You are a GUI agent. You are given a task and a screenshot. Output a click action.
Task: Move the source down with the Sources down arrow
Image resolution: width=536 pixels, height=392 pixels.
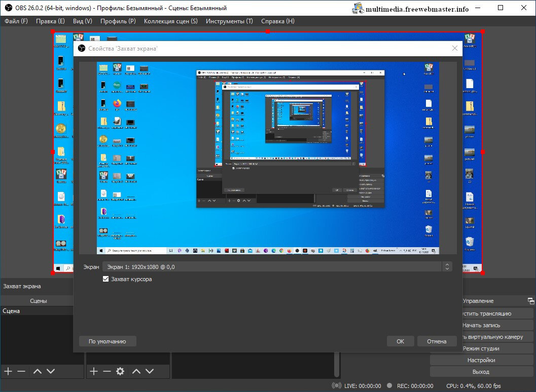click(x=150, y=371)
